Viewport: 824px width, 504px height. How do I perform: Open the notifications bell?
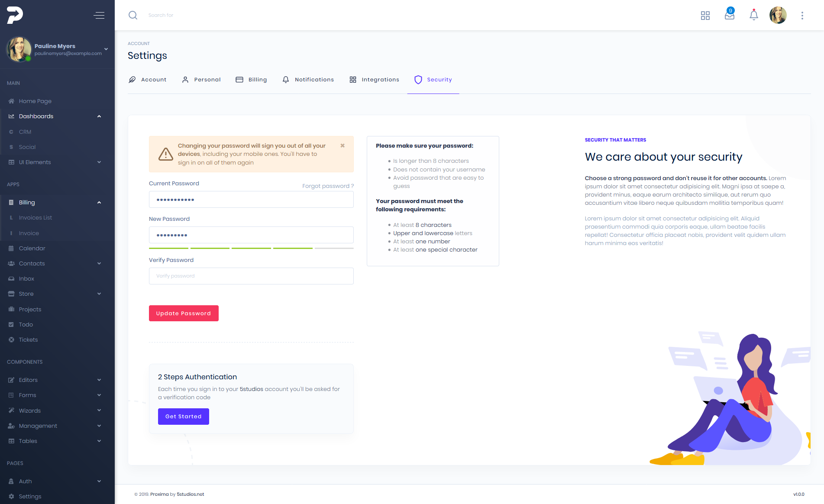753,15
